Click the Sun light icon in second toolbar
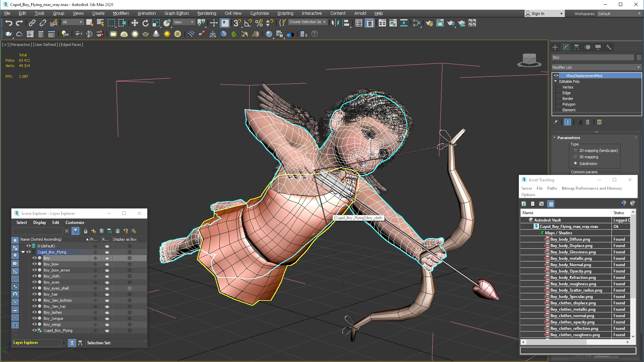Viewport: 644px width, 362px height. pyautogui.click(x=167, y=34)
